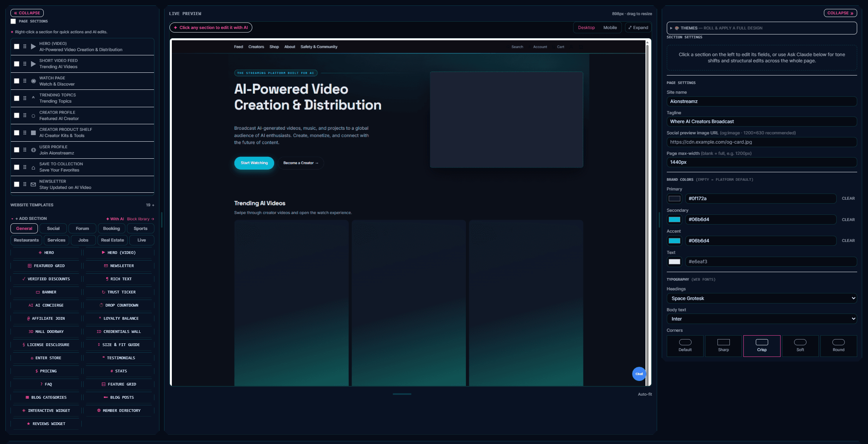Grab the drag handle of Hero (Video) row

pos(25,46)
